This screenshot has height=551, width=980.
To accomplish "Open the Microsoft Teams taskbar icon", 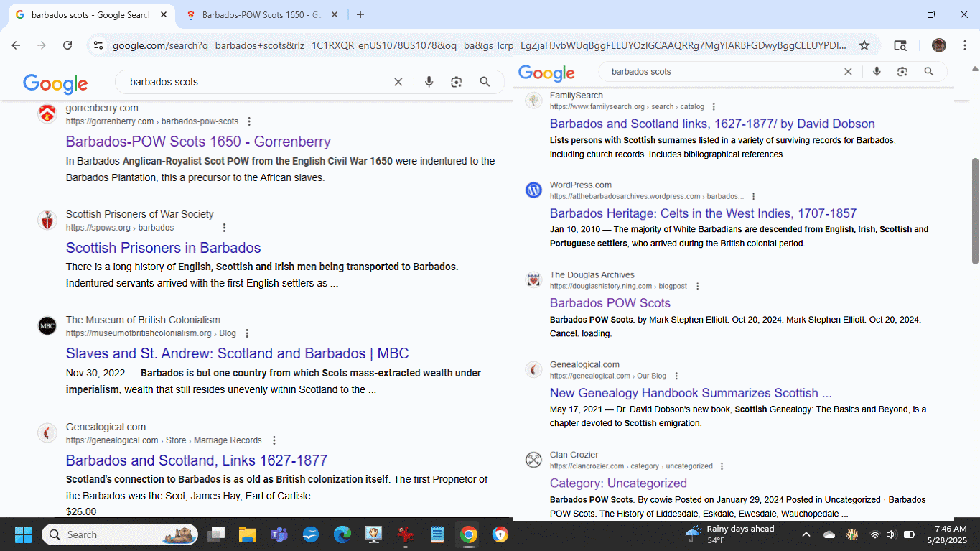I will click(279, 534).
